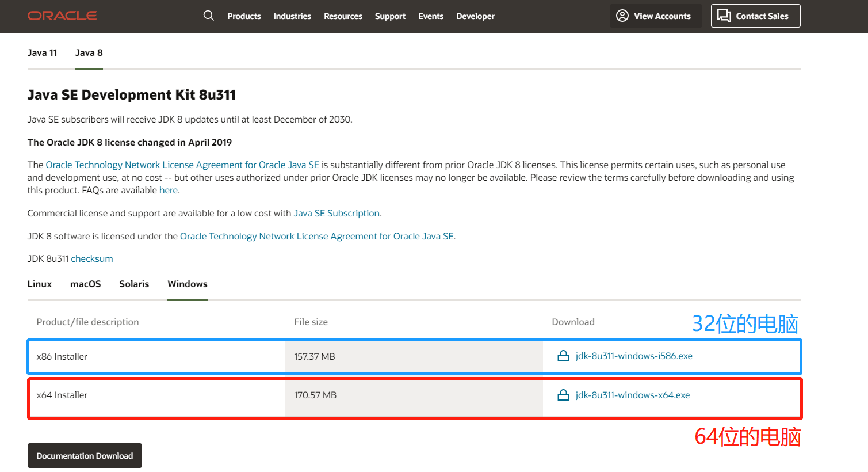Open the Developer menu
Screen dimensions: 868x472
(x=475, y=16)
